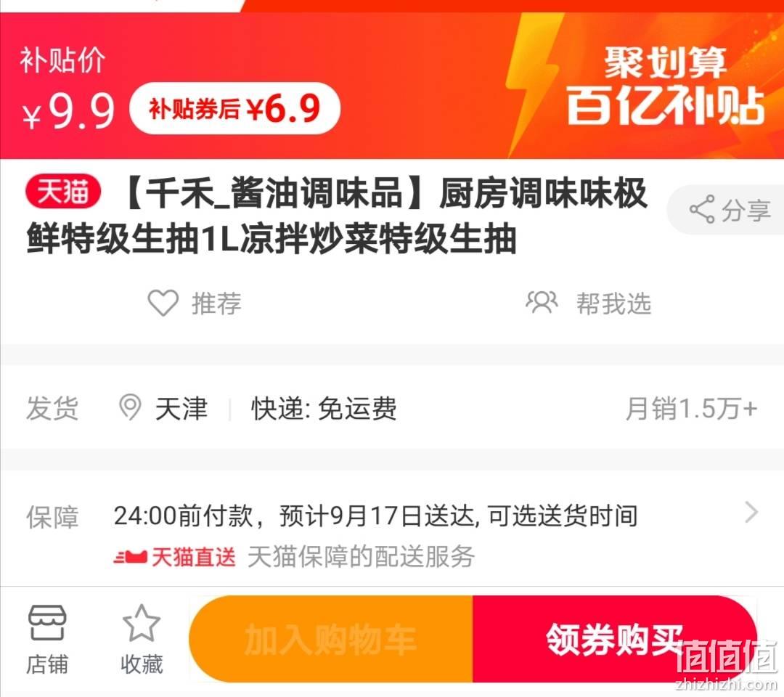Screen dimensions: 784x697
Task: Expand the 保障 row chevron arrow
Action: point(751,512)
